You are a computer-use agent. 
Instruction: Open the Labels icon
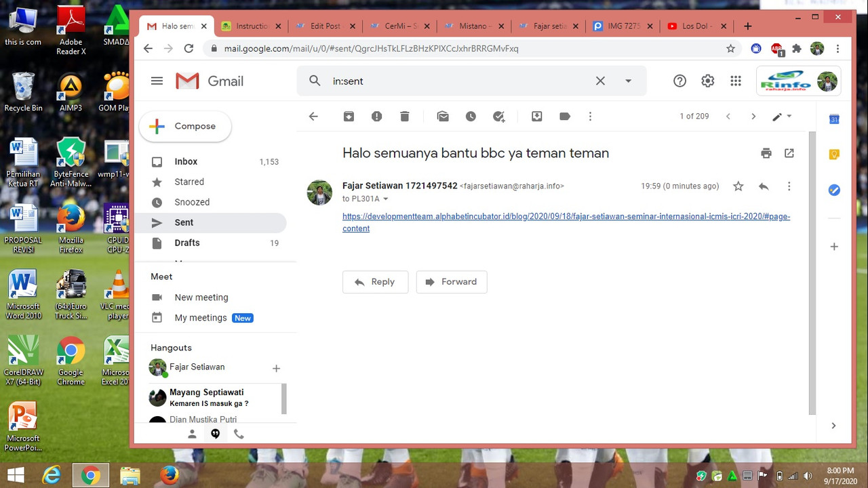565,117
